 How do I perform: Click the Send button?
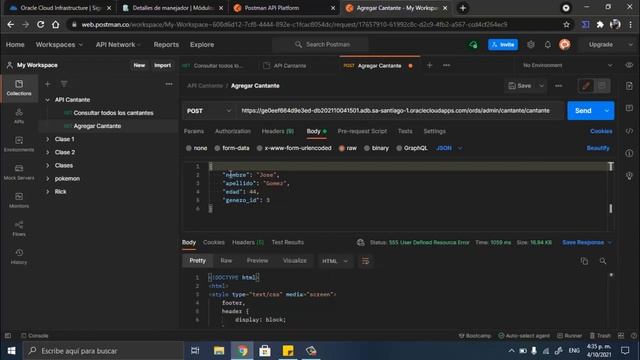pos(583,111)
